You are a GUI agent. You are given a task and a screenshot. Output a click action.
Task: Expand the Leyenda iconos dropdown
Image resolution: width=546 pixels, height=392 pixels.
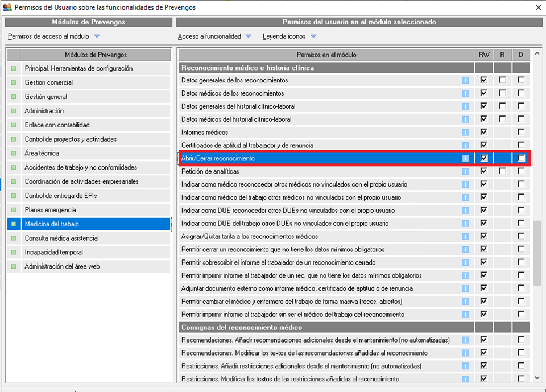point(313,36)
